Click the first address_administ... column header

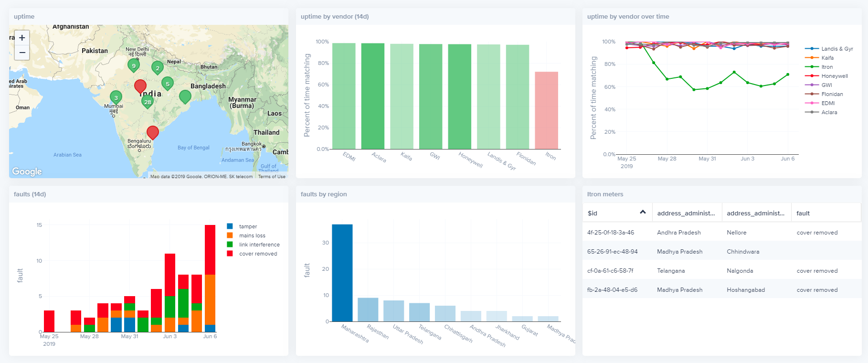coord(686,213)
